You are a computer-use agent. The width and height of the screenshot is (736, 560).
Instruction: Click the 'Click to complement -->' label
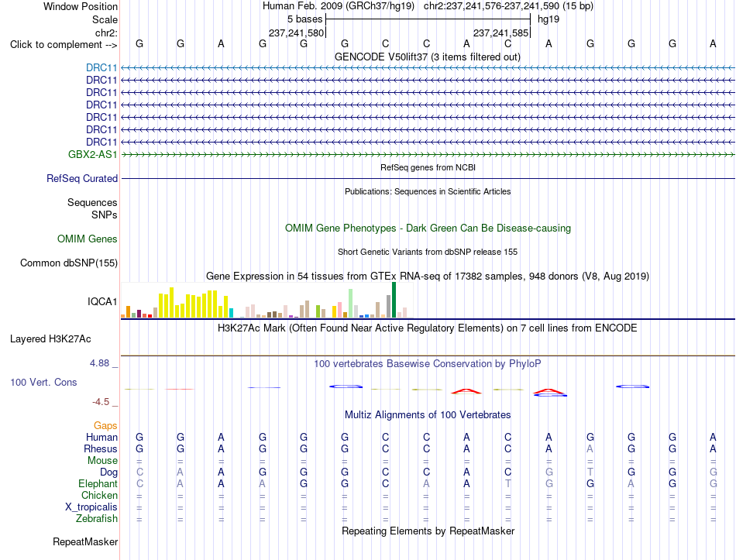[x=64, y=45]
